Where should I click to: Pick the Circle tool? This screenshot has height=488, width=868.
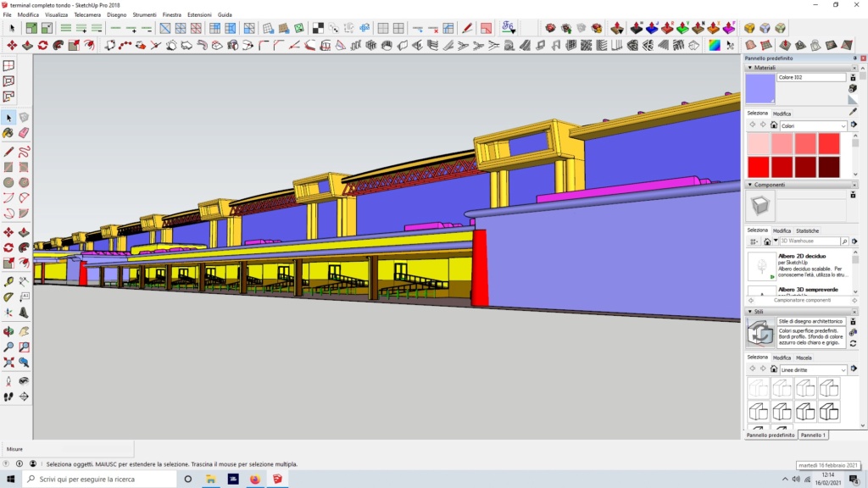pos(8,183)
